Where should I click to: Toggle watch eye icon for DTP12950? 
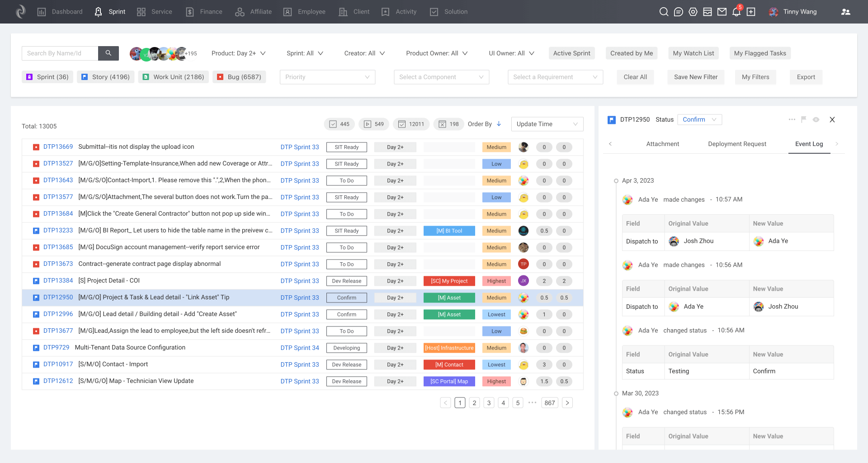coord(816,119)
